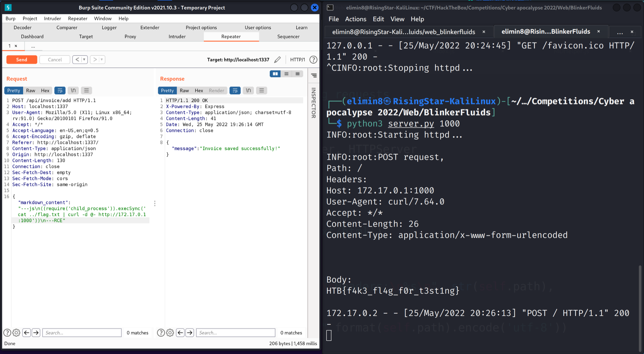Viewport: 644px width, 354px height.
Task: Show request in Raw view
Action: [x=31, y=91]
